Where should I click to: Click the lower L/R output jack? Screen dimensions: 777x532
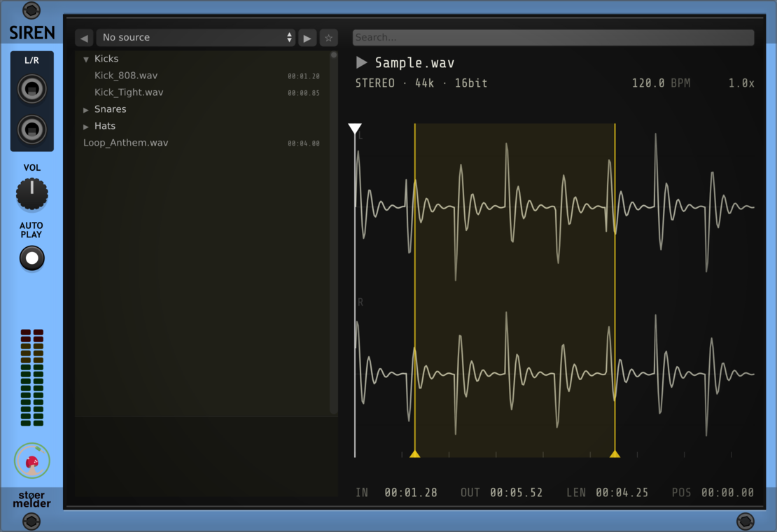(x=31, y=129)
